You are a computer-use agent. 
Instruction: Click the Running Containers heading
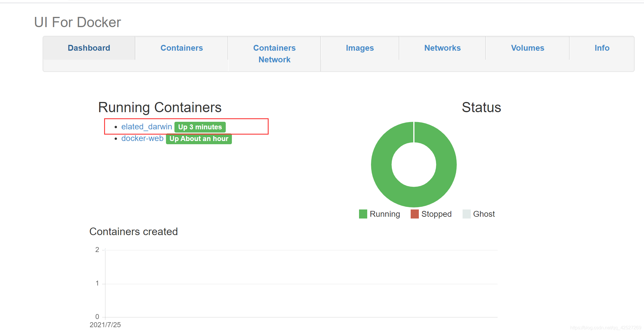point(160,108)
